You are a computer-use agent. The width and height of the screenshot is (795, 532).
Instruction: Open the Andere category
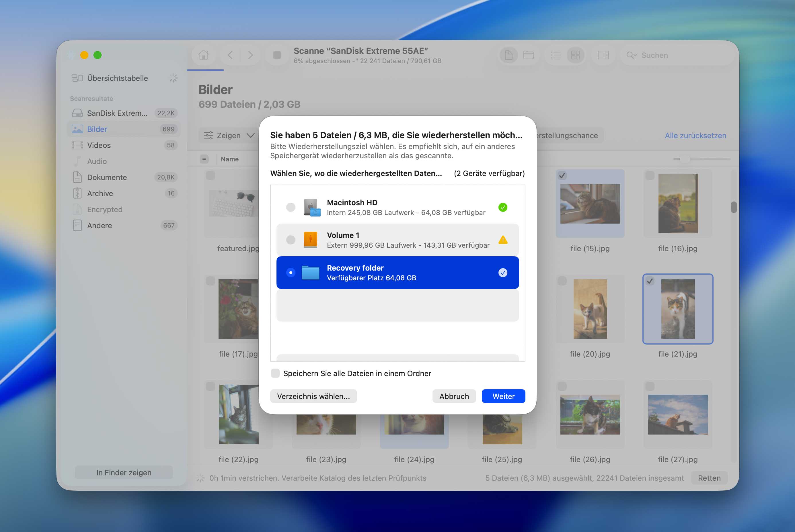tap(124, 225)
